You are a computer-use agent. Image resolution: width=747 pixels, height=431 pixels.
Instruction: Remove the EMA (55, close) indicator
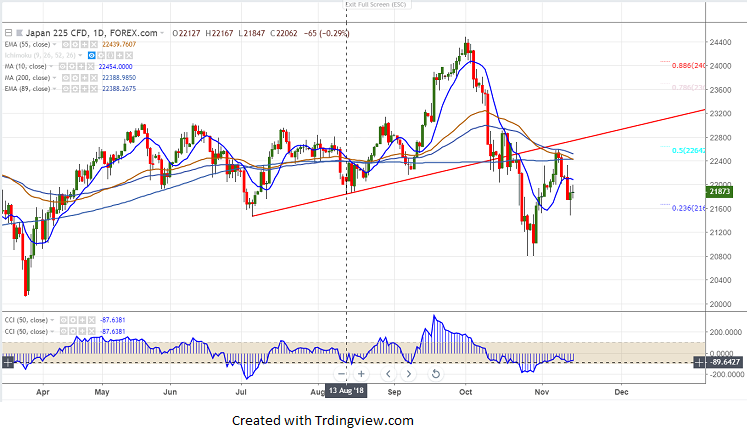coord(94,44)
